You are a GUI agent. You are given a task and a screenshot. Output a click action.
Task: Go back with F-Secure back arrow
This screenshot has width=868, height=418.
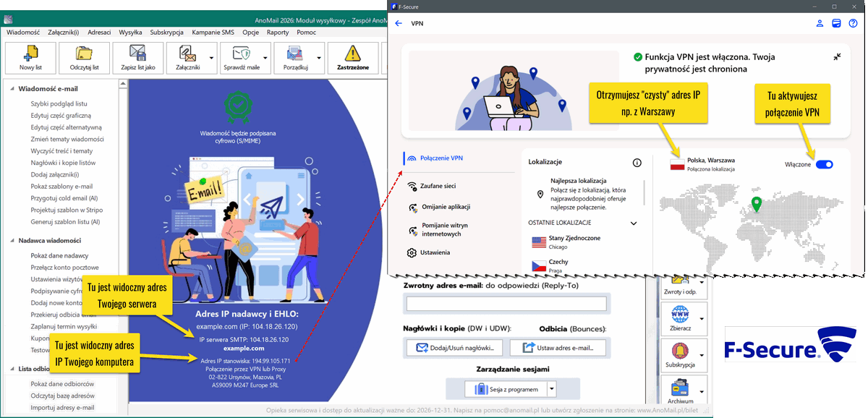[399, 23]
